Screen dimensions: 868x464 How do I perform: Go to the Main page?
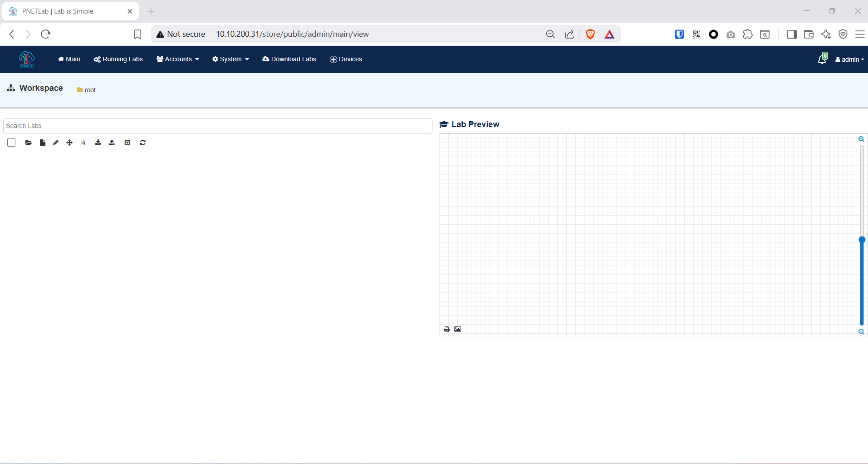[x=69, y=59]
